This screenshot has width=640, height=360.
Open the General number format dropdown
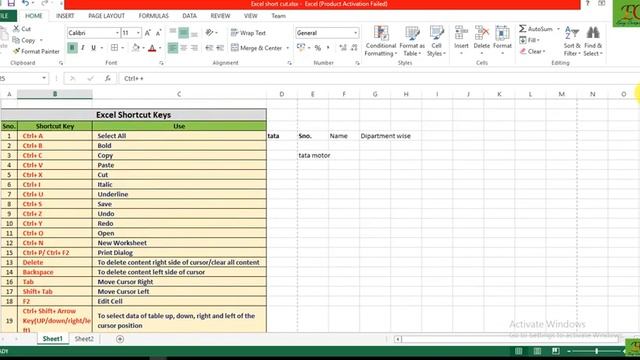click(x=356, y=33)
